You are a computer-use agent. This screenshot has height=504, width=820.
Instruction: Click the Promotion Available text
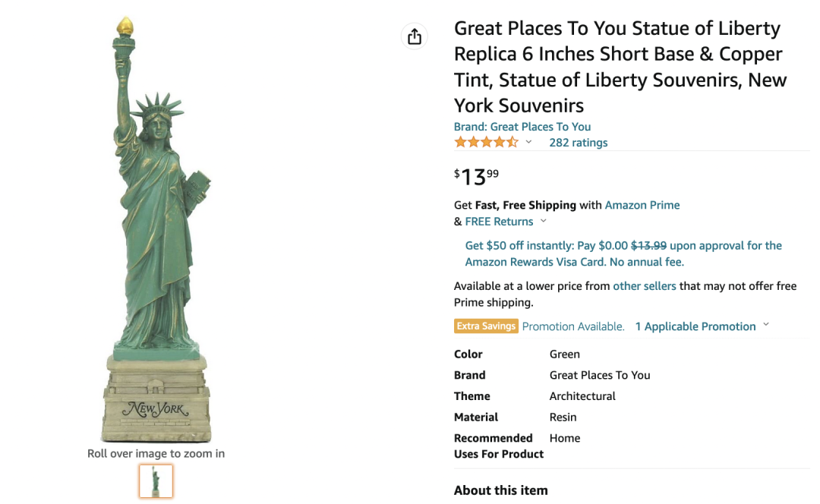pos(573,326)
